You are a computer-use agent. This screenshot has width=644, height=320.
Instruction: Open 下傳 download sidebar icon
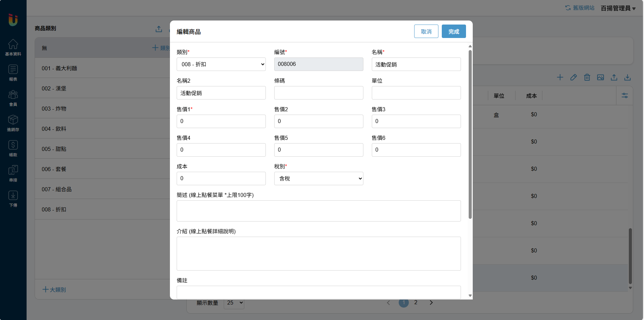coord(13,199)
